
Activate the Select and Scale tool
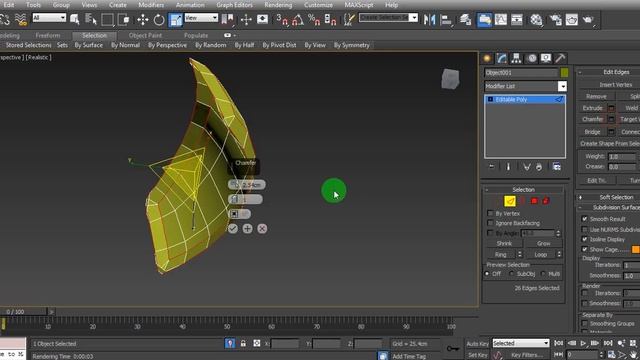tap(176, 19)
